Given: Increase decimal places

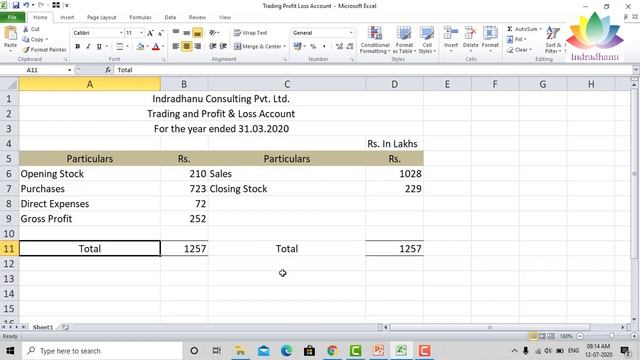Looking at the screenshot, I should pos(339,47).
